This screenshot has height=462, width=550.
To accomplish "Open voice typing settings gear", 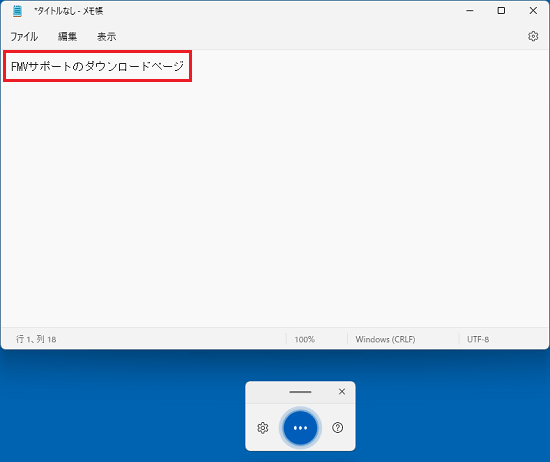I will pyautogui.click(x=263, y=428).
